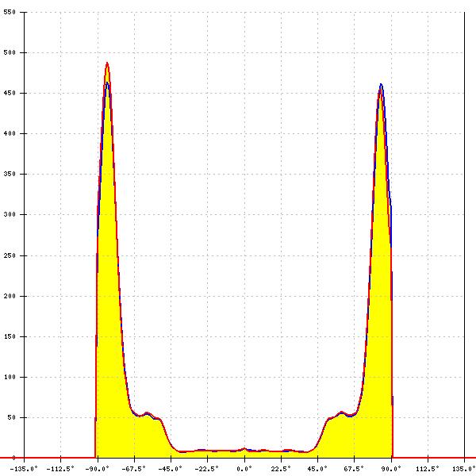Click the 50 y-axis label
This screenshot has height=476, width=476.
point(11,417)
